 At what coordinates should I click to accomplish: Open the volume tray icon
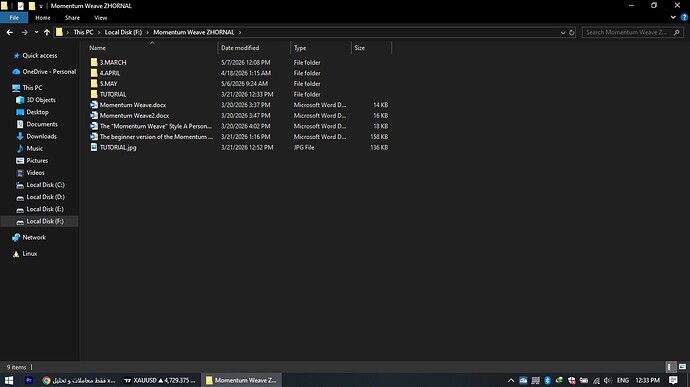tap(608, 380)
